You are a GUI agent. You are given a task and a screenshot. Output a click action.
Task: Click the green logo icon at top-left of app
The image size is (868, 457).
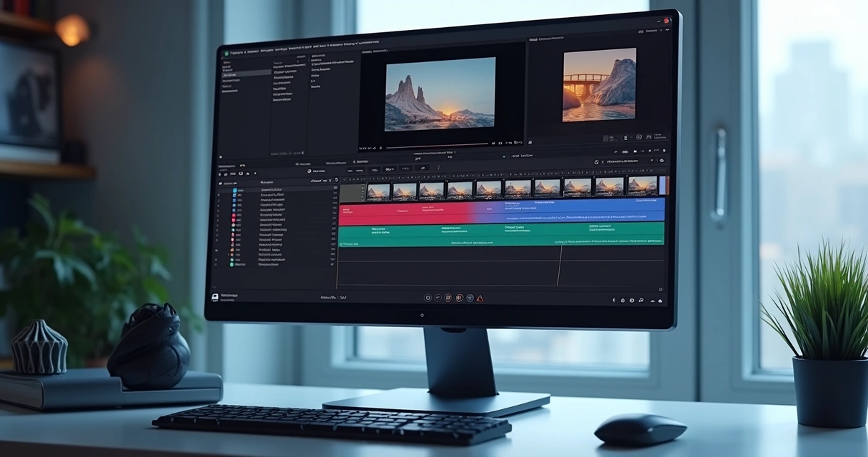point(227,53)
